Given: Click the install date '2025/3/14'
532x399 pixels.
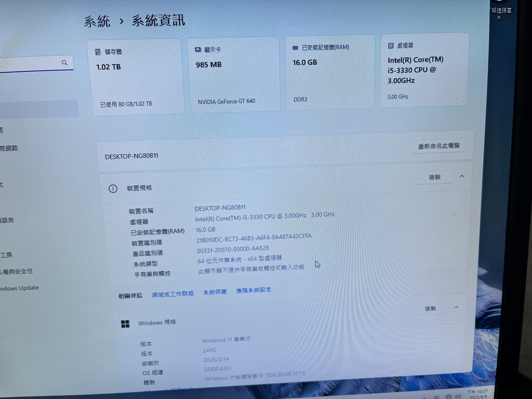Looking at the screenshot, I should pos(216,359).
